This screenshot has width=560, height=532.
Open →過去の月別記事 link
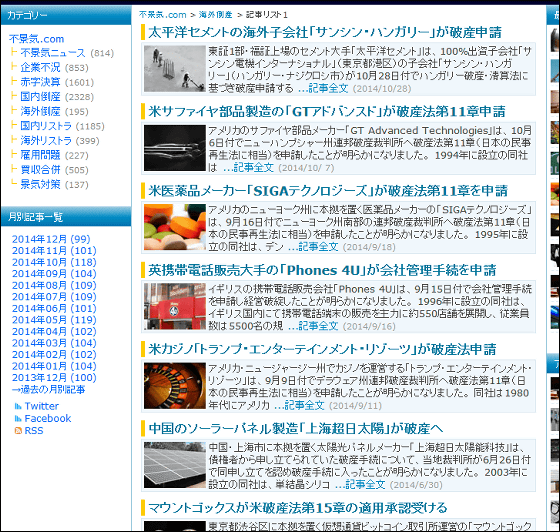pyautogui.click(x=49, y=390)
